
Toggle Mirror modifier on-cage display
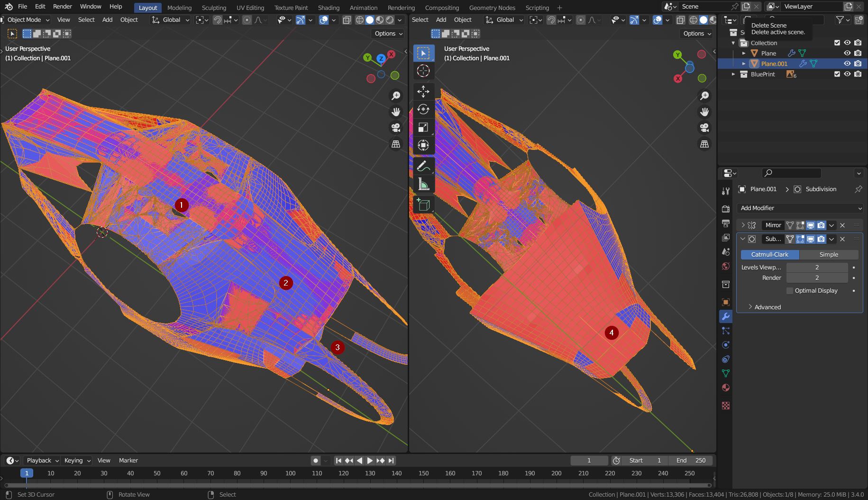790,225
